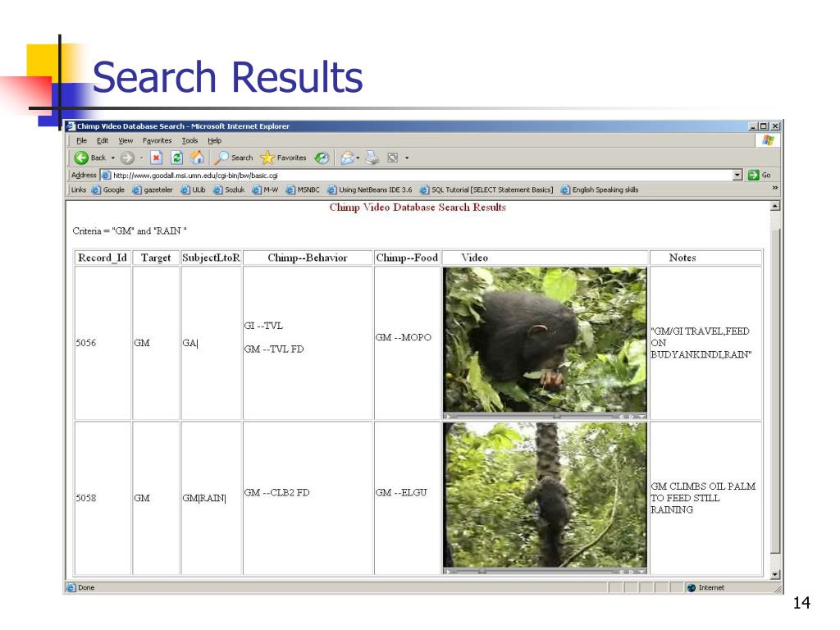Viewport: 840px width, 630px height.
Task: Click the Mail envelope icon
Action: (347, 157)
